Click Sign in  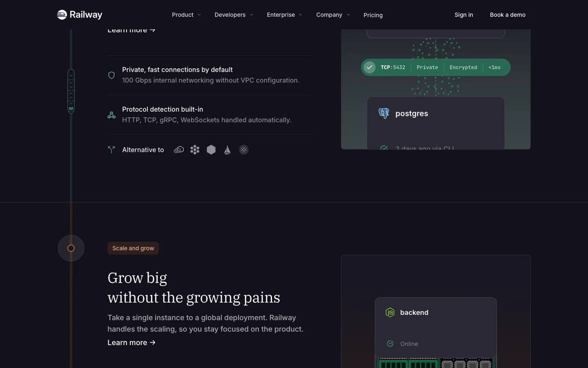[464, 15]
